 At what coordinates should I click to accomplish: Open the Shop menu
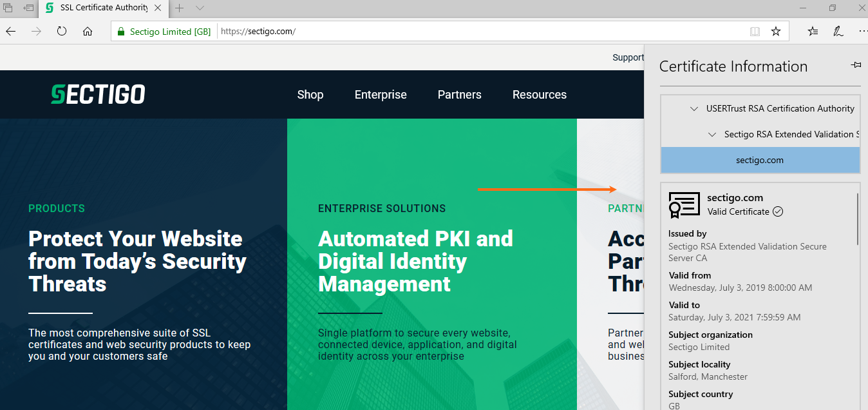coord(310,95)
